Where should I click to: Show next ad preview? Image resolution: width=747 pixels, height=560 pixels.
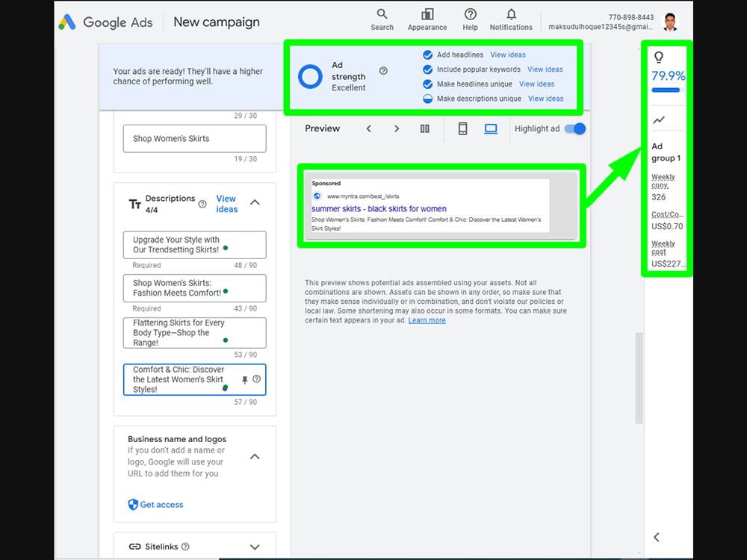pos(397,128)
